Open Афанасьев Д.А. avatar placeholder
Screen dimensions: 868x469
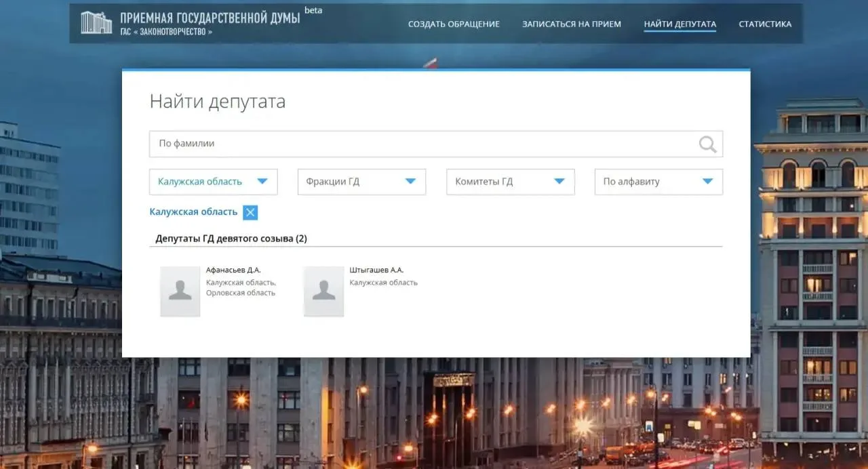(x=180, y=291)
